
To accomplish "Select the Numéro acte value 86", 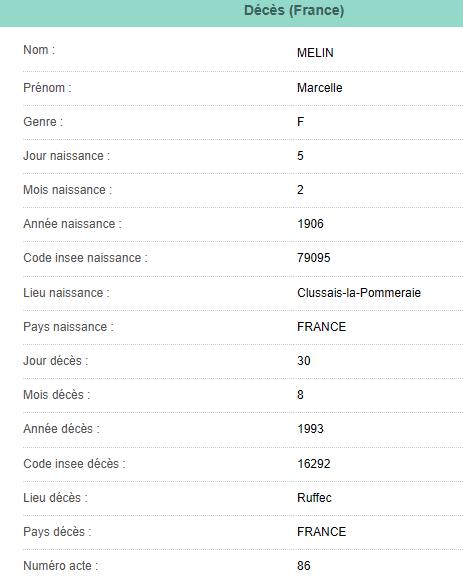I will pyautogui.click(x=303, y=566).
